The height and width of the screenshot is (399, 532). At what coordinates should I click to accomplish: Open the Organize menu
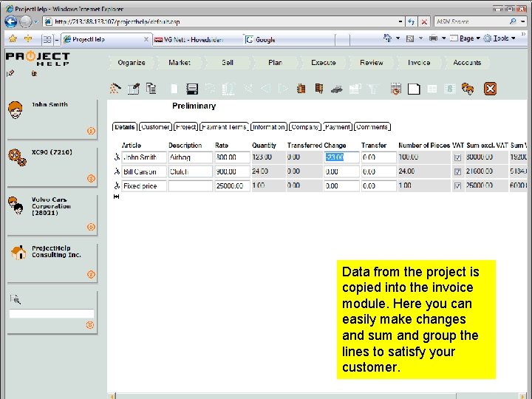132,62
